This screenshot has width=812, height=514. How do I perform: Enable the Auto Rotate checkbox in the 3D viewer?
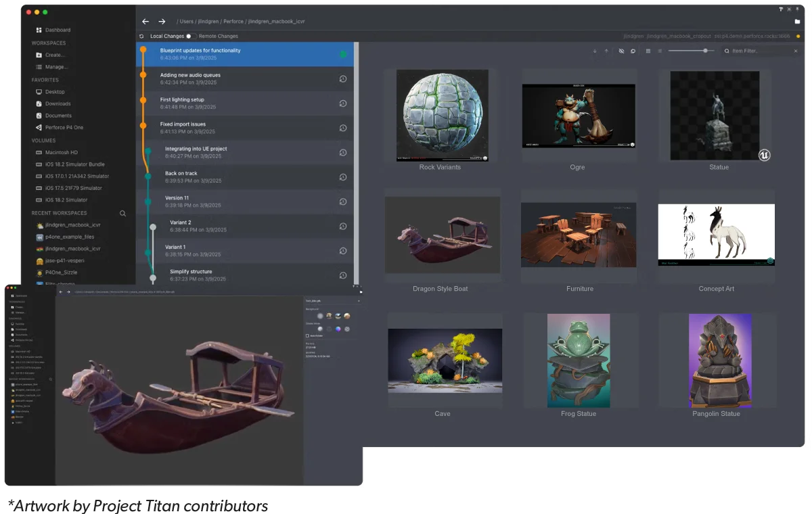pos(308,335)
